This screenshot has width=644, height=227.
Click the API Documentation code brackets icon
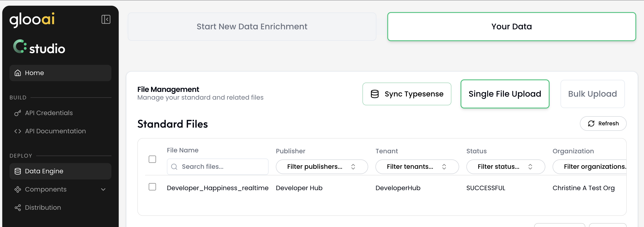(x=18, y=131)
